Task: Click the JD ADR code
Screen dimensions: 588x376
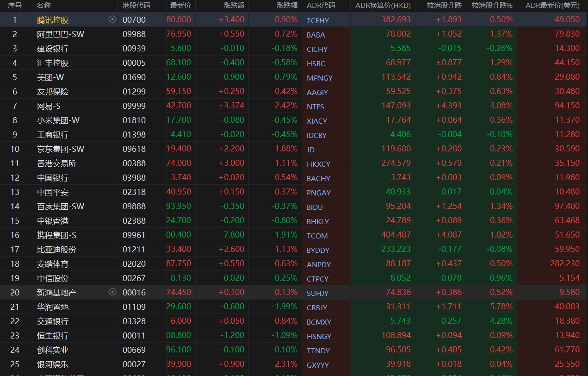Action: (310, 150)
